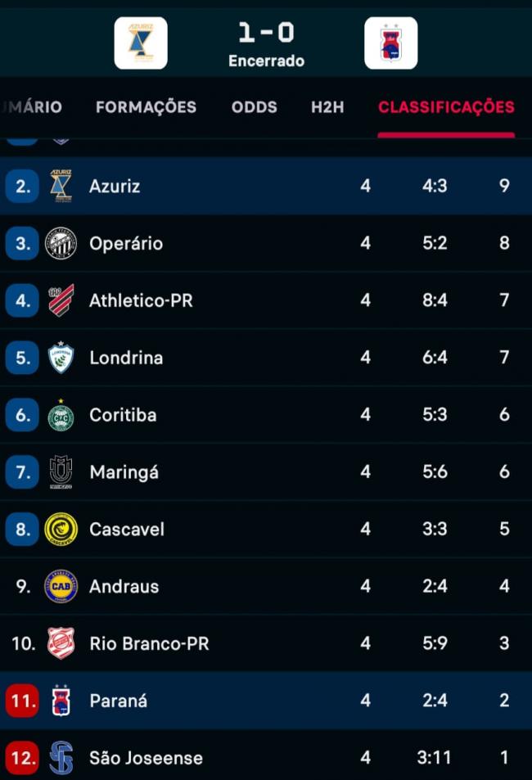Screen dimensions: 532x780
Task: Tap the red position 12 badge
Action: [x=22, y=758]
